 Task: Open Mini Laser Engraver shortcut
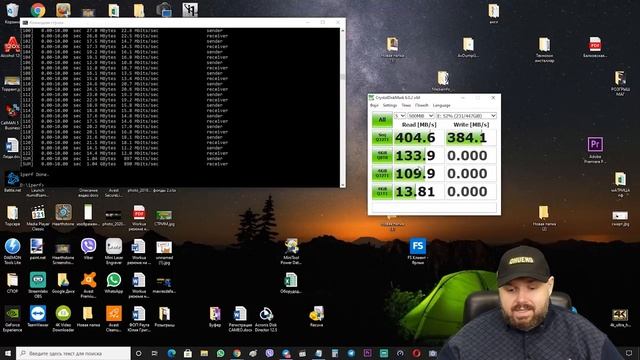(113, 251)
